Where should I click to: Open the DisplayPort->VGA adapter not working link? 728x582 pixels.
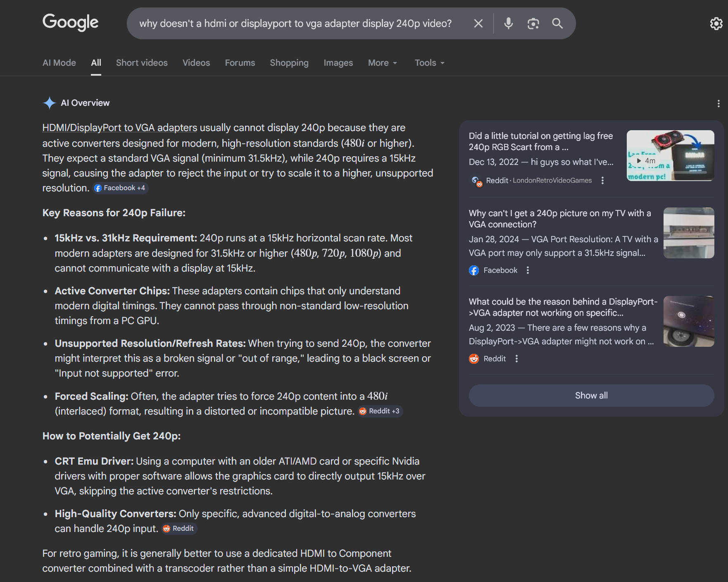[563, 307]
